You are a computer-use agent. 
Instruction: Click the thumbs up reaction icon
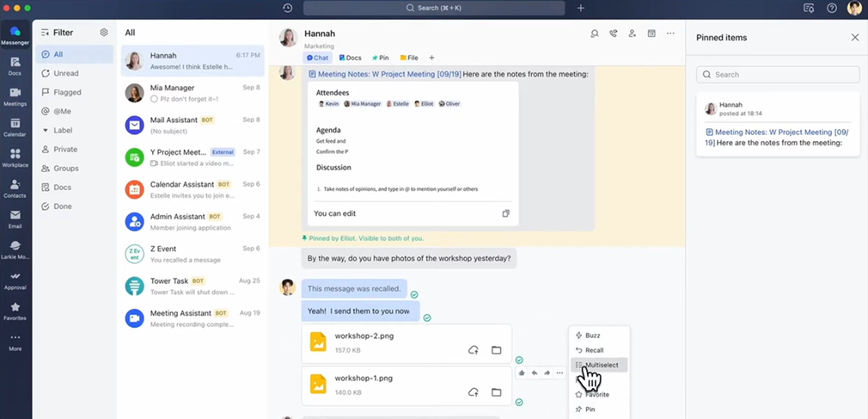point(522,373)
